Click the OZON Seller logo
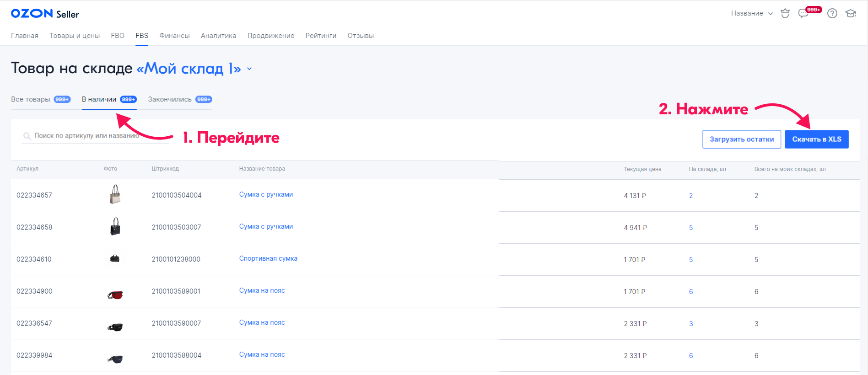Screen dimensions: 868x375 [x=45, y=14]
